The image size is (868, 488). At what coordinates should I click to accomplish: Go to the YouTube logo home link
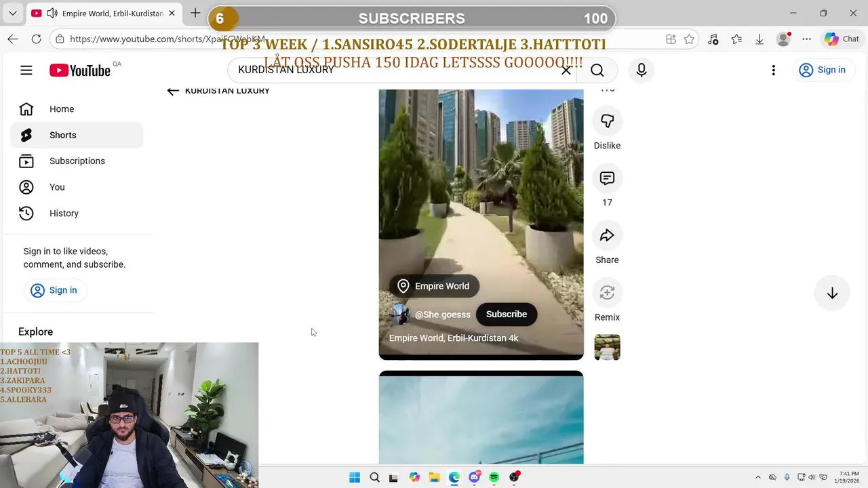tap(80, 70)
